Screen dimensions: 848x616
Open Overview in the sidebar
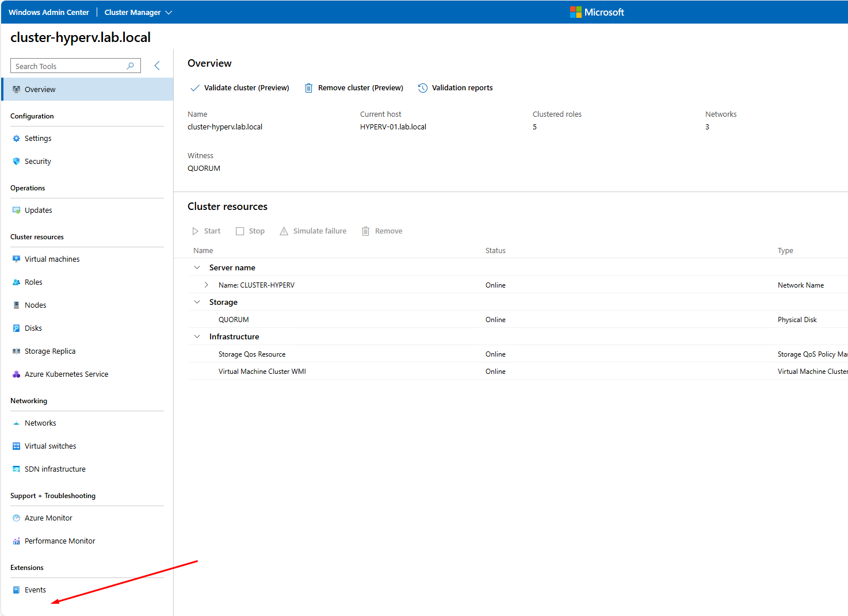point(87,89)
